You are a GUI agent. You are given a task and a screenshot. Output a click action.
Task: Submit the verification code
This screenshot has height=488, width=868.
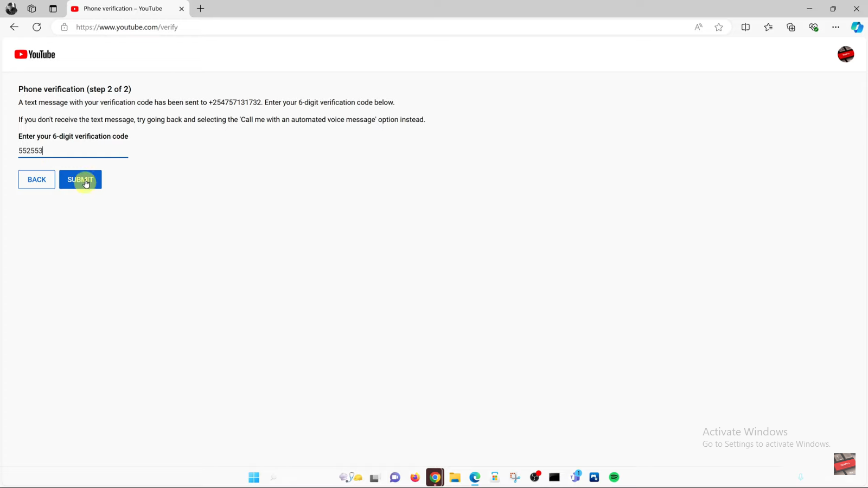80,179
